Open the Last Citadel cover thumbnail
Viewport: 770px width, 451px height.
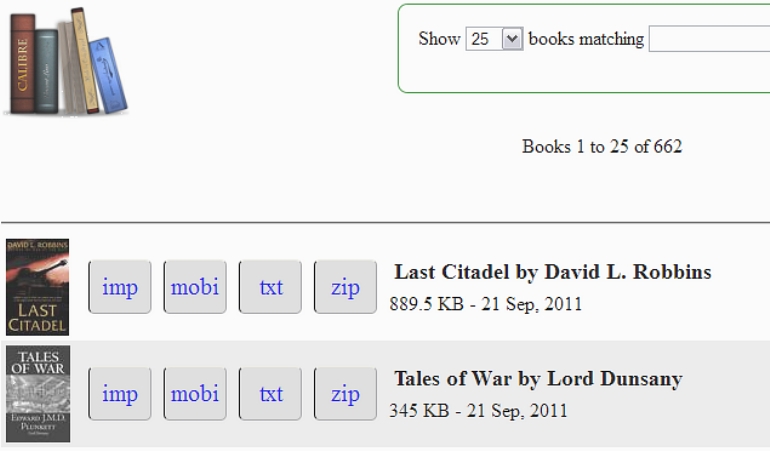(37, 286)
